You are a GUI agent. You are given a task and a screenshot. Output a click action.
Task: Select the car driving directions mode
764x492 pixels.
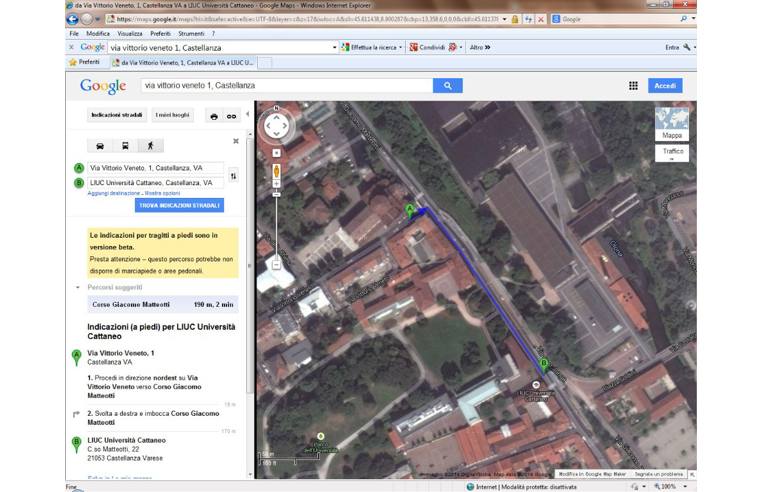point(99,146)
